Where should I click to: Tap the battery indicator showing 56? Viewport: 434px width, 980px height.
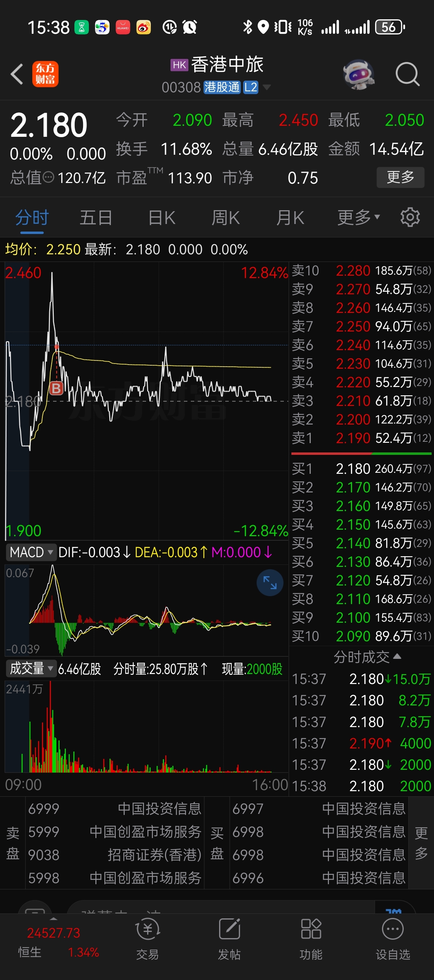click(x=390, y=27)
